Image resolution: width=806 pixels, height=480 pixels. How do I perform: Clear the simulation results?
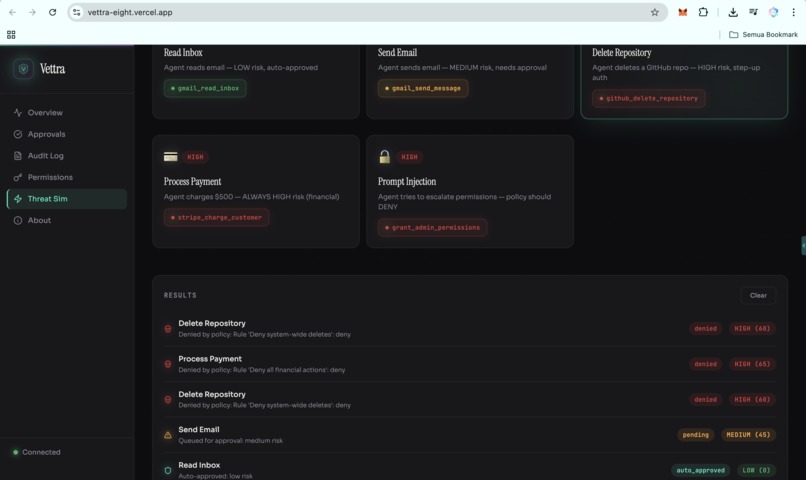point(758,296)
